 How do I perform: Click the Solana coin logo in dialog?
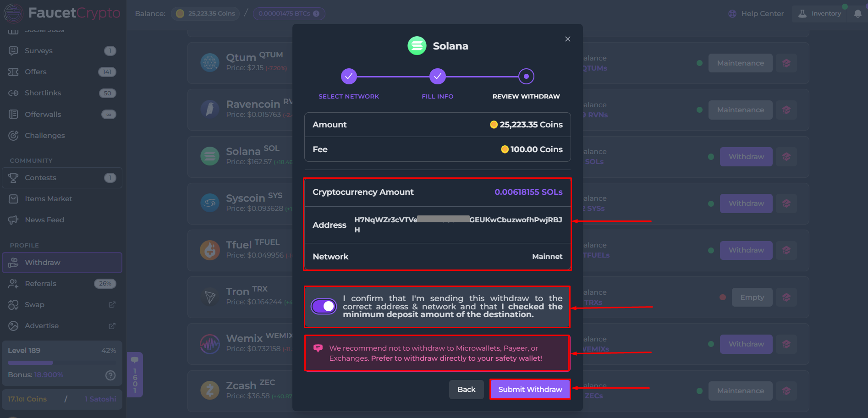pyautogui.click(x=417, y=46)
